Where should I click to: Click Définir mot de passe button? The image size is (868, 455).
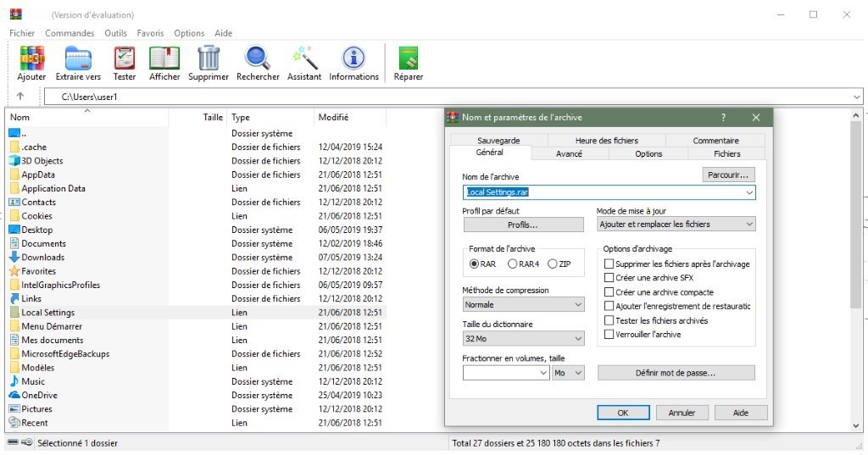pos(676,373)
